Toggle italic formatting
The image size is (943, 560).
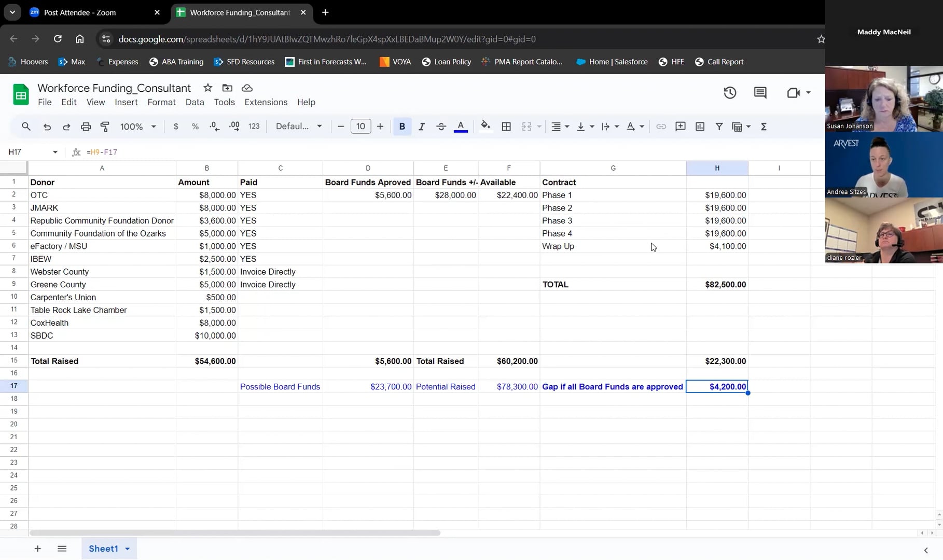(421, 127)
